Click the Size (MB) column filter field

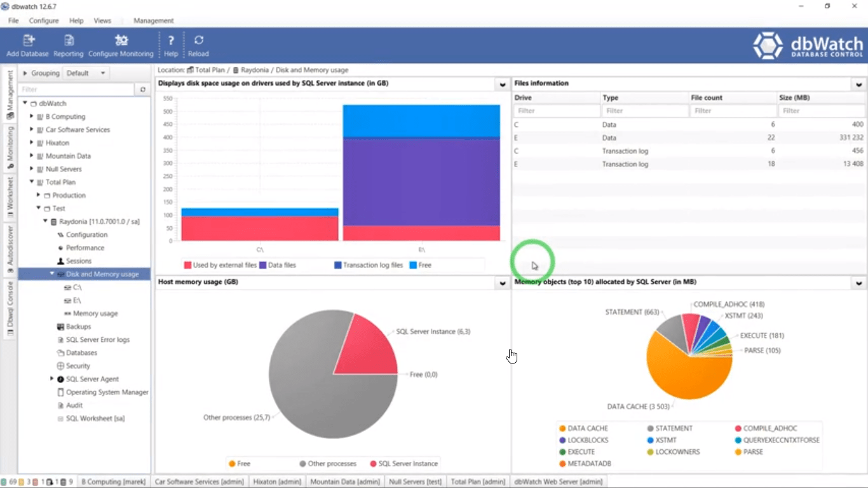tap(821, 111)
